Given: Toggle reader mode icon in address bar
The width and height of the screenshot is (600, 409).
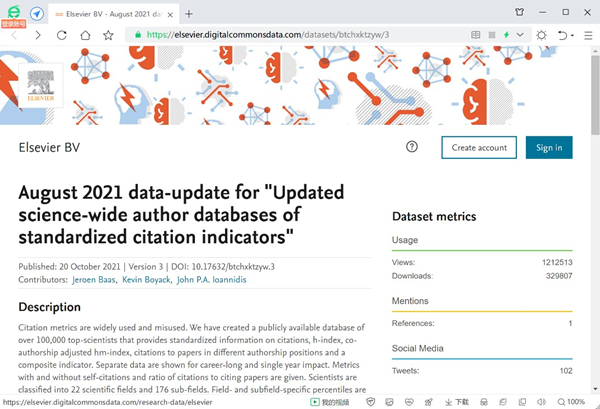Looking at the screenshot, I should pyautogui.click(x=475, y=35).
